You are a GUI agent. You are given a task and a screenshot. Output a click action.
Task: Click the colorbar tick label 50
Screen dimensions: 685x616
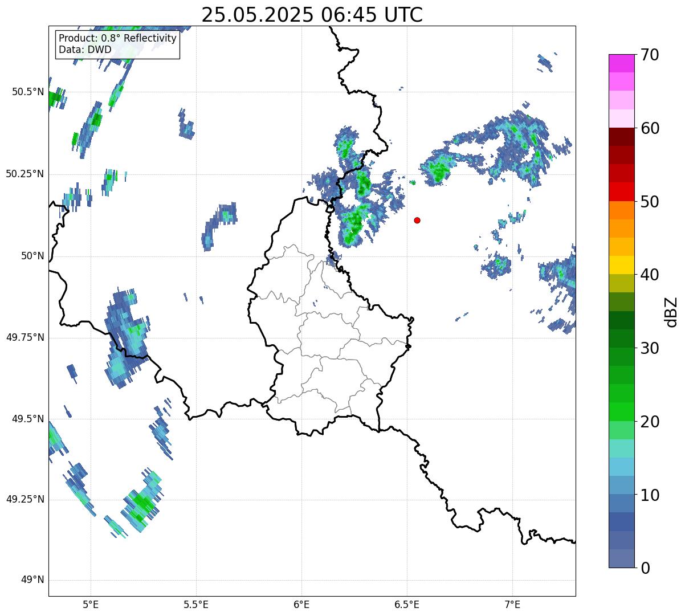[x=649, y=202]
